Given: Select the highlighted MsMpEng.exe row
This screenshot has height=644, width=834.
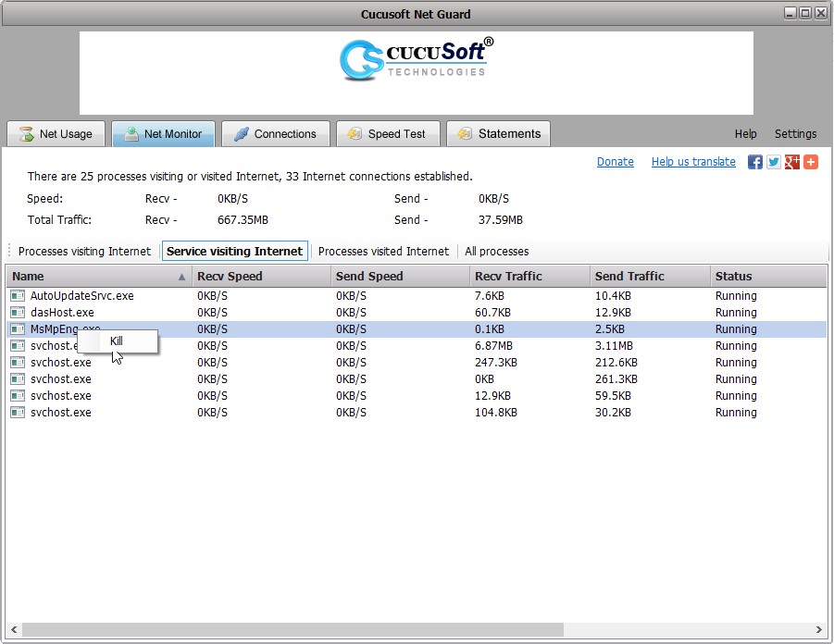Looking at the screenshot, I should pyautogui.click(x=417, y=329).
